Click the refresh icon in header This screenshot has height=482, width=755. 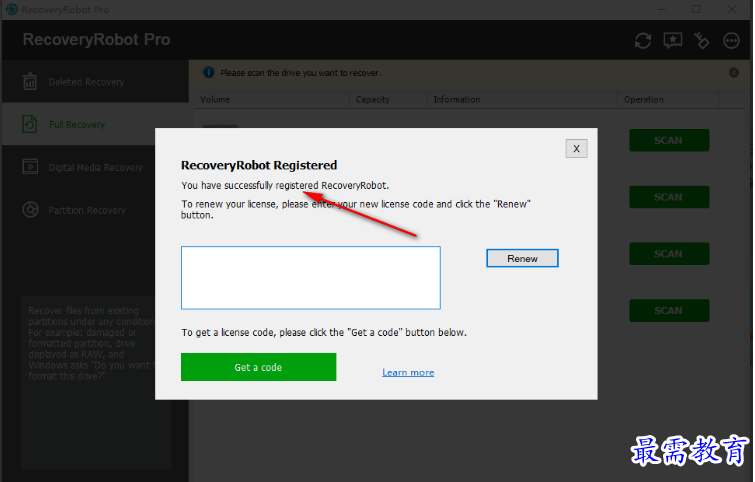tap(643, 40)
